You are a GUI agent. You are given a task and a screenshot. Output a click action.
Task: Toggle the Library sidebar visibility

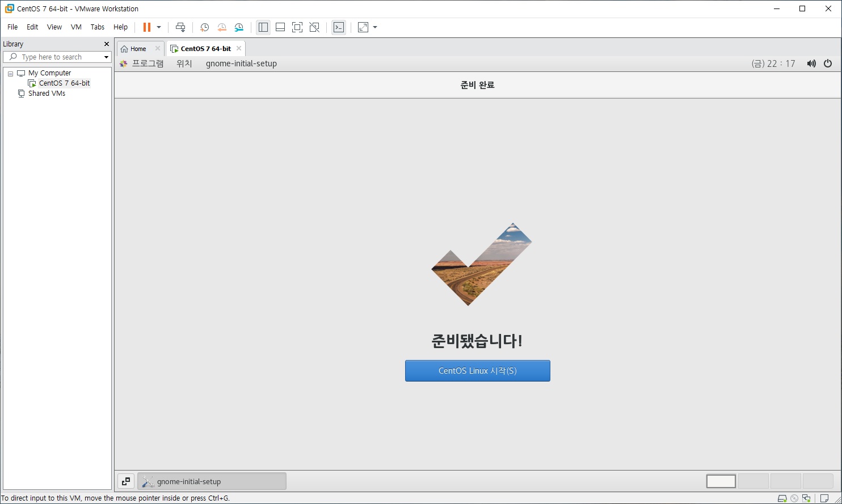(263, 27)
